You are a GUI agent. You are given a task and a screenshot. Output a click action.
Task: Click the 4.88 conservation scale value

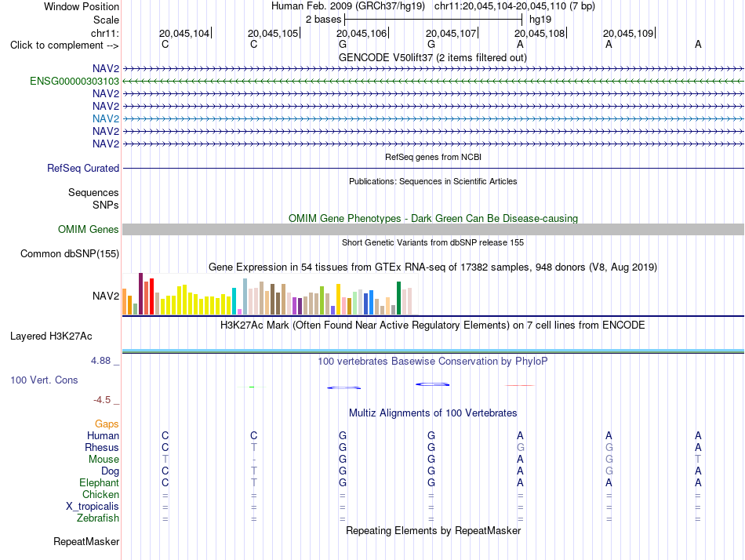tap(100, 361)
